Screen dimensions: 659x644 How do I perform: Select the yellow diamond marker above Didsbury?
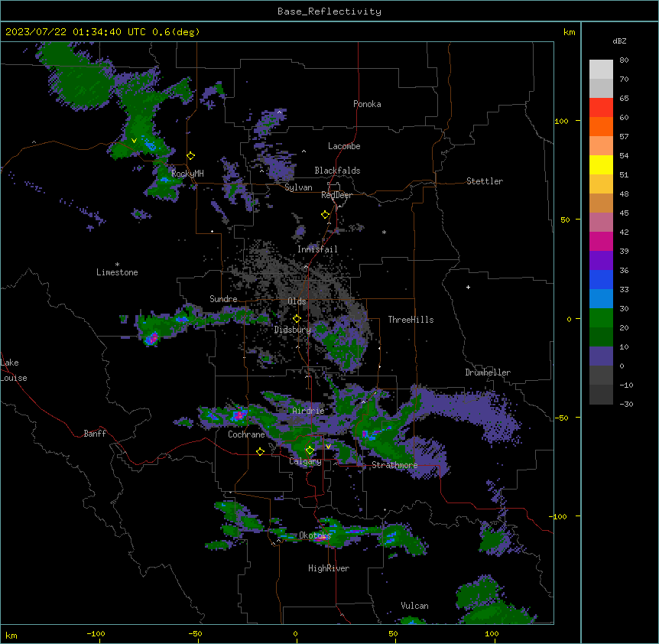click(x=297, y=319)
